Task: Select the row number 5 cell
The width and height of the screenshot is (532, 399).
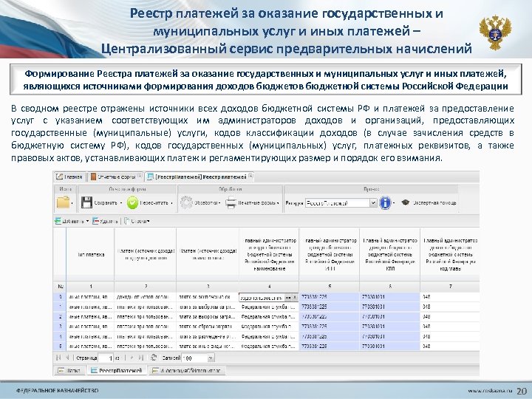Action: click(60, 347)
